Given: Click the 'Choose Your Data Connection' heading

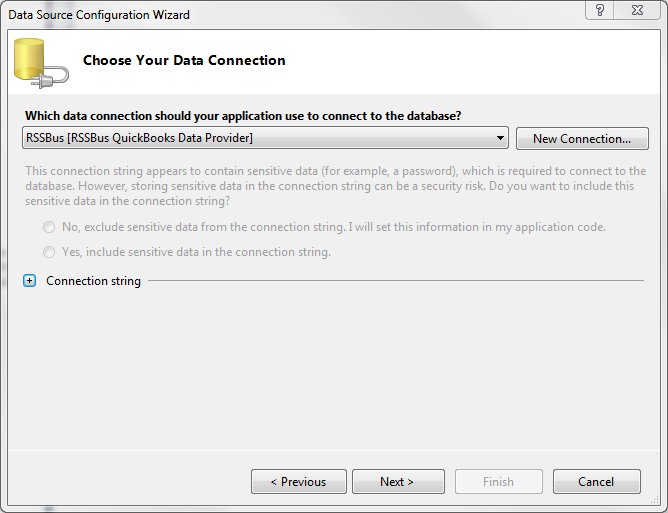Looking at the screenshot, I should [x=184, y=61].
